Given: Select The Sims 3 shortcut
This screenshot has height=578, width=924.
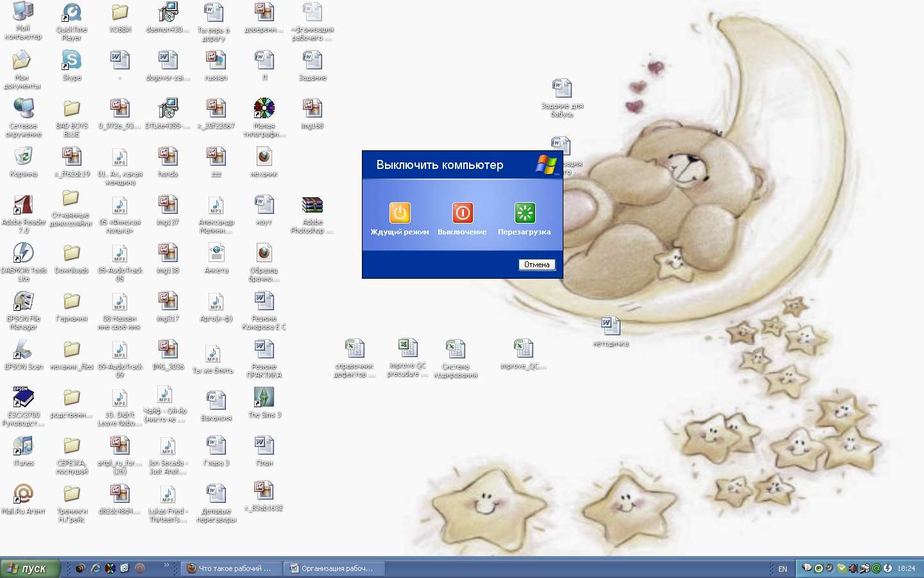Looking at the screenshot, I should pos(264,403).
